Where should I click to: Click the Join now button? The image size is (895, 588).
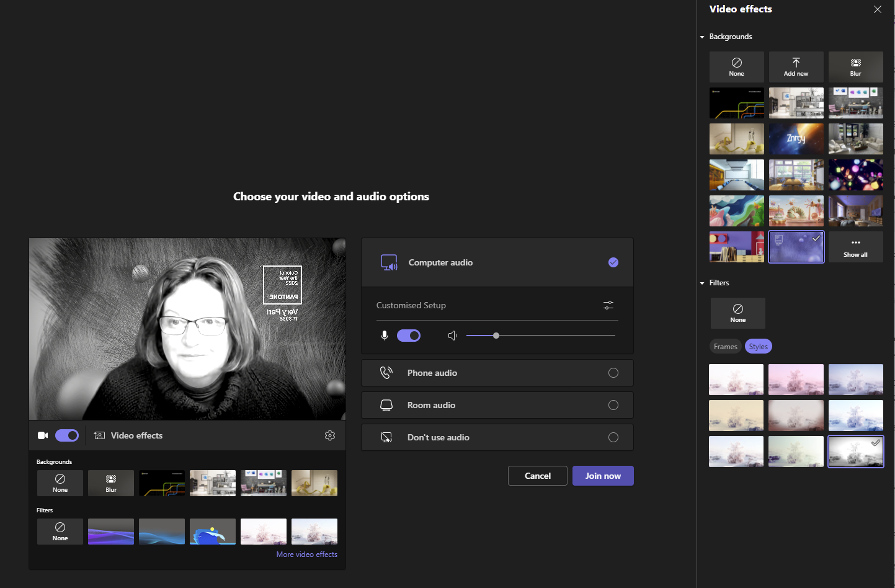pos(602,475)
